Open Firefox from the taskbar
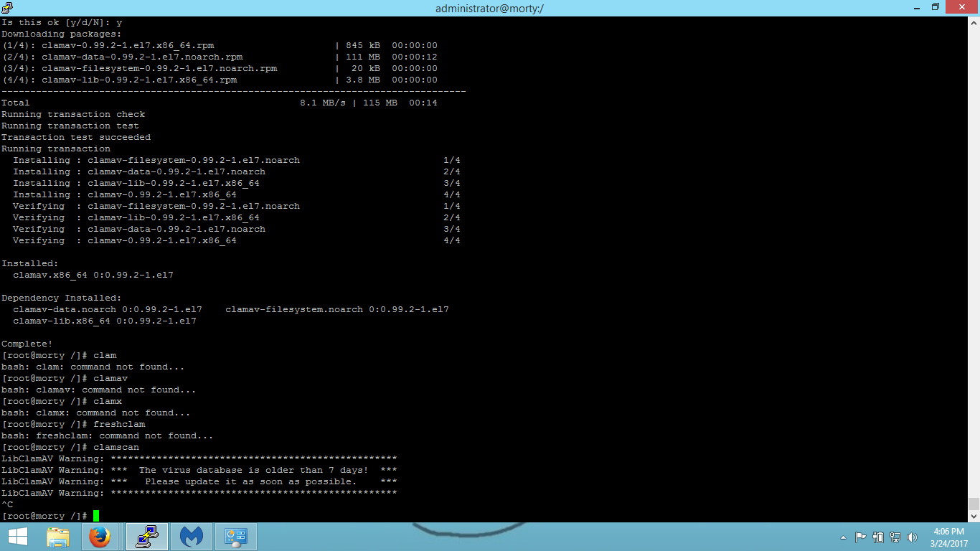This screenshot has width=980, height=551. tap(100, 537)
